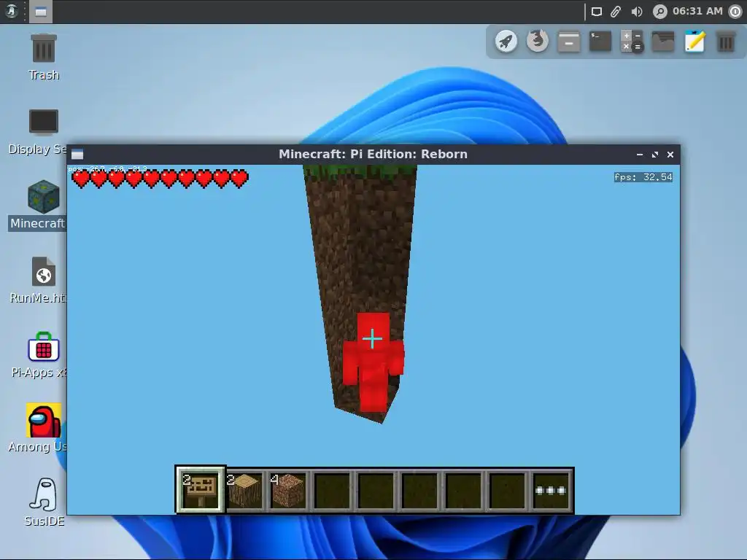Click the 06:31 AM clock

[697, 11]
